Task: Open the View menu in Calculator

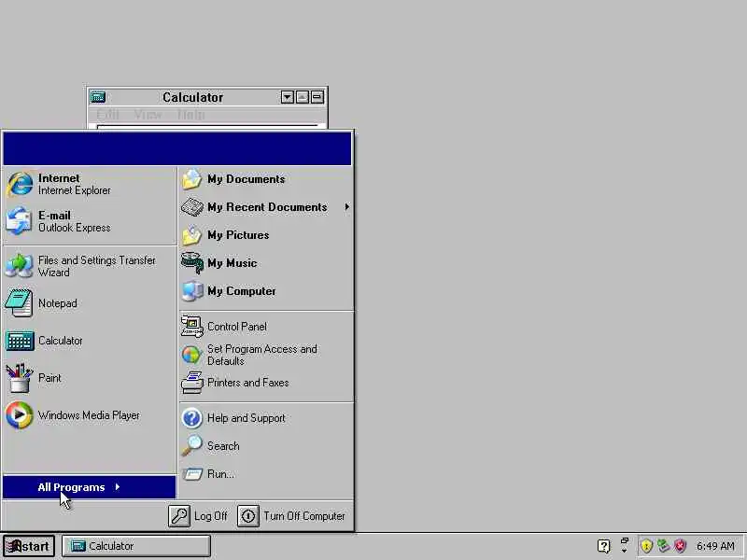Action: pyautogui.click(x=148, y=114)
